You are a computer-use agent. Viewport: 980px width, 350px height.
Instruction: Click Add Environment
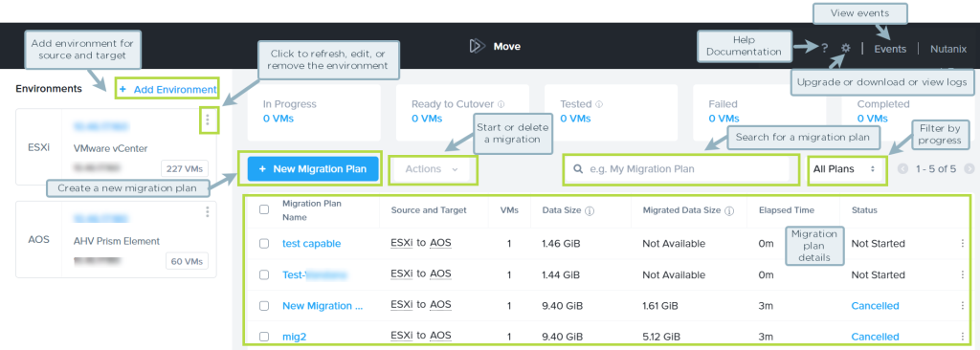pyautogui.click(x=167, y=89)
